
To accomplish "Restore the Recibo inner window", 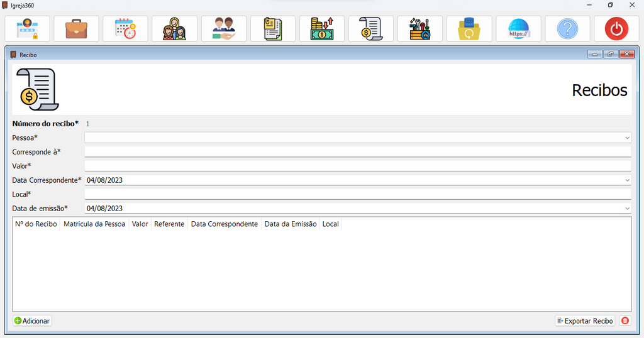I will (x=611, y=54).
